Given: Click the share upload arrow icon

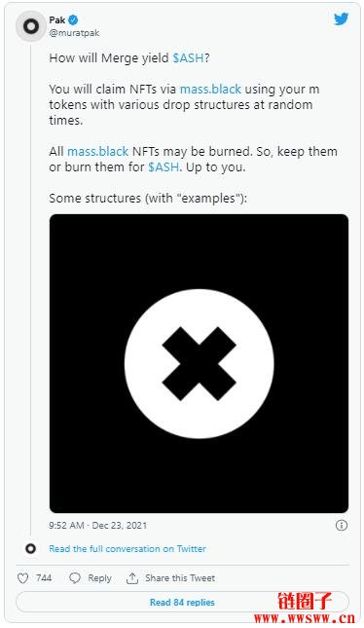Looking at the screenshot, I should (x=131, y=578).
